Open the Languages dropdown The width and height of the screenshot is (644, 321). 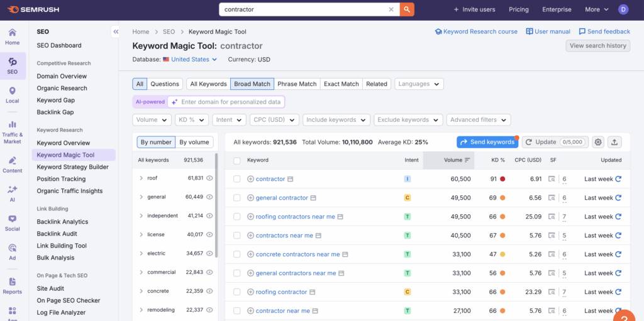pos(419,84)
